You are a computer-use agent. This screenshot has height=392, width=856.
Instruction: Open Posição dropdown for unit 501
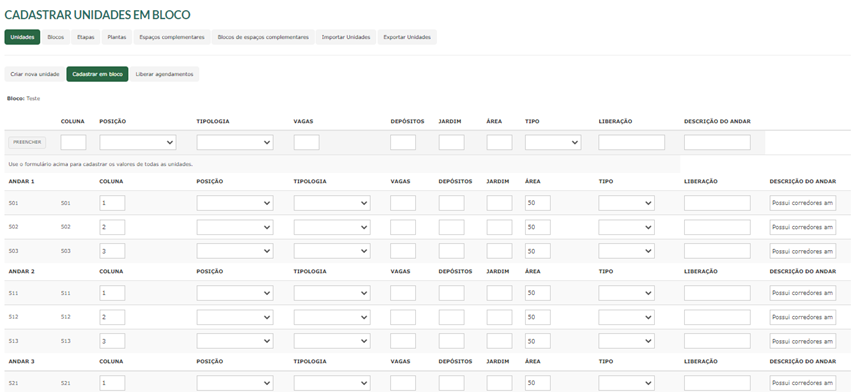point(235,203)
